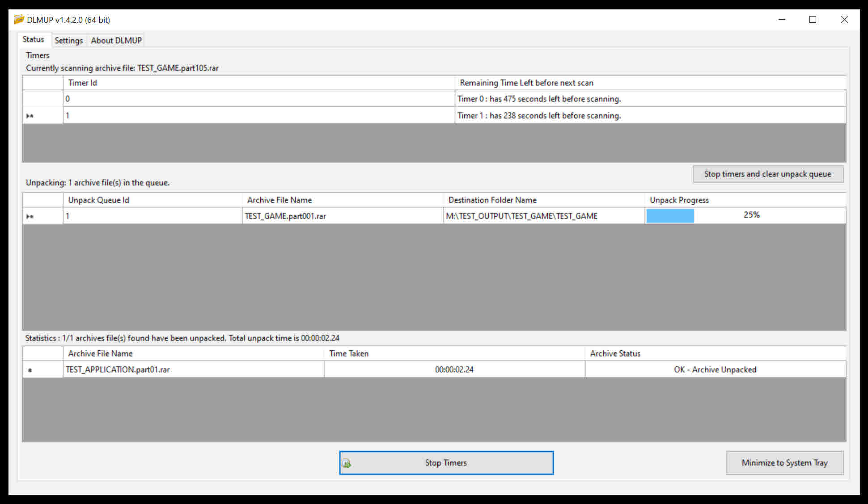Maximize the DLMUP window
868x504 pixels.
tap(813, 20)
